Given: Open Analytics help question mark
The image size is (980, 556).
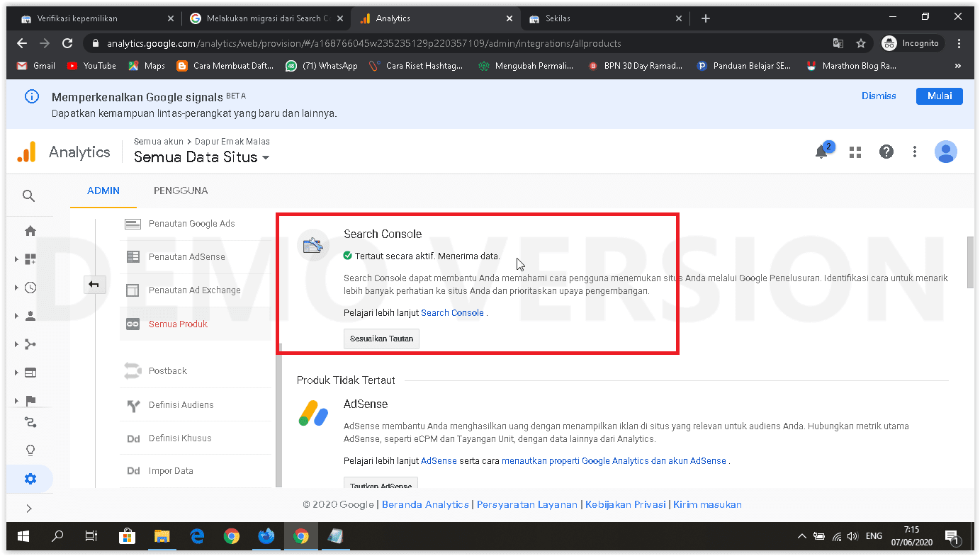Looking at the screenshot, I should pyautogui.click(x=886, y=152).
